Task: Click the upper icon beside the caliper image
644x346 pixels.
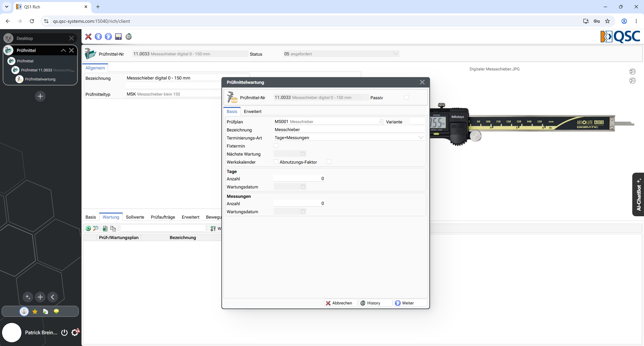Action: (x=633, y=71)
